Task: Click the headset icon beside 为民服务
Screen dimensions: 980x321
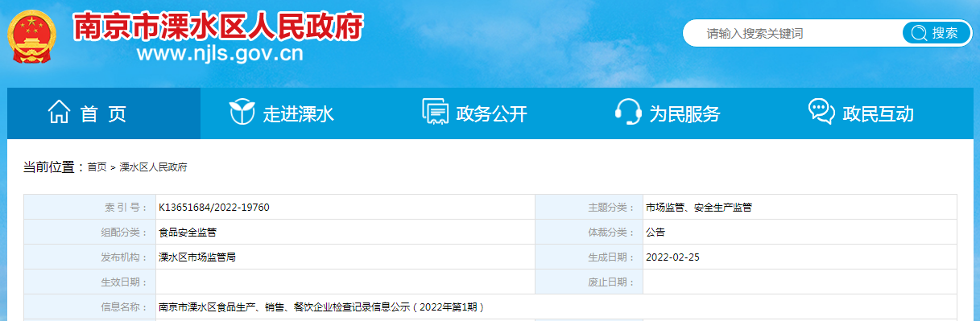Action: [627, 113]
